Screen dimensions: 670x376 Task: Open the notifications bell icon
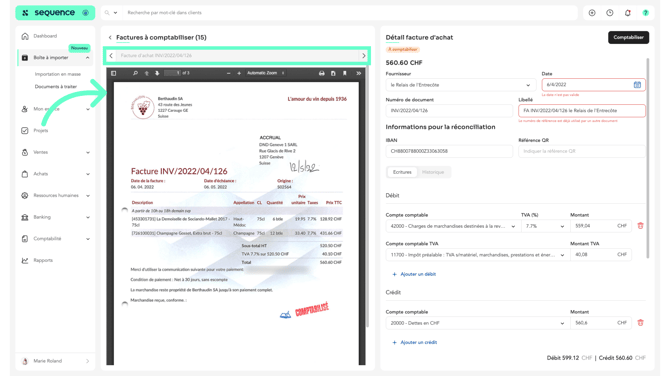(x=627, y=13)
